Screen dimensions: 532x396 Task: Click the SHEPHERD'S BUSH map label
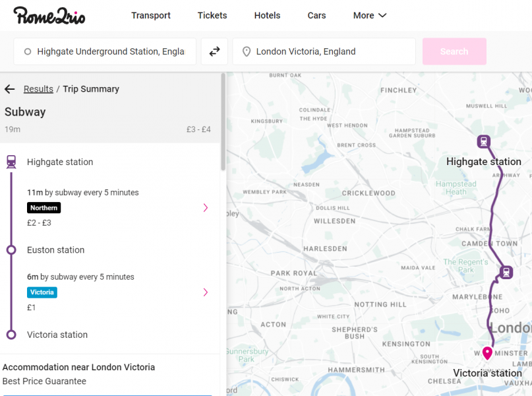click(355, 333)
